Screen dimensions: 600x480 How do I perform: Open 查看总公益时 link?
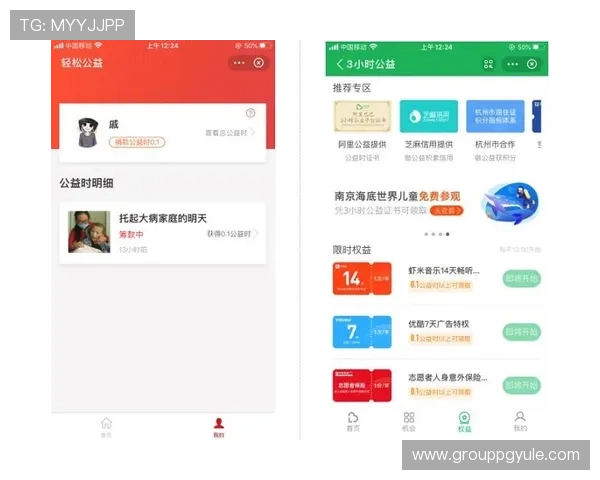tap(230, 133)
